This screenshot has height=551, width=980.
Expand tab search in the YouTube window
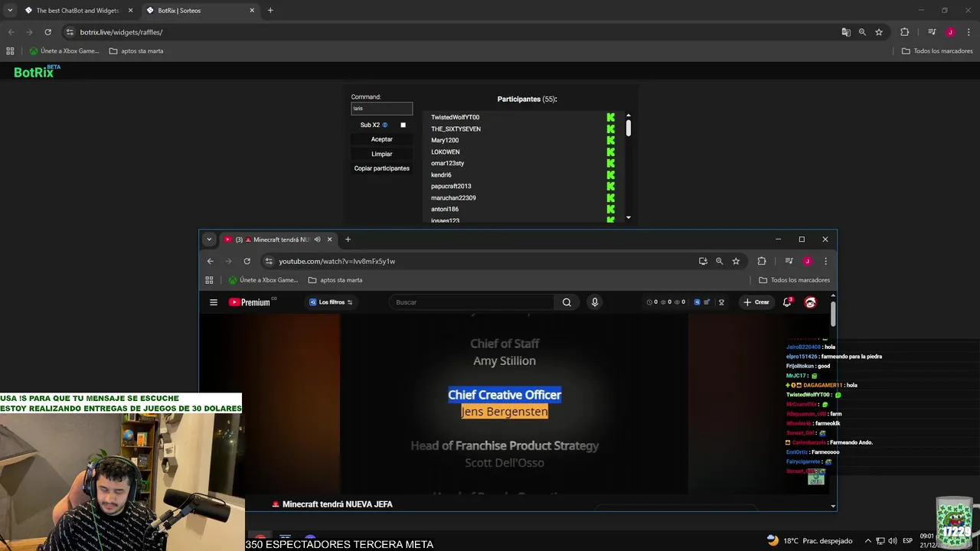tap(209, 240)
